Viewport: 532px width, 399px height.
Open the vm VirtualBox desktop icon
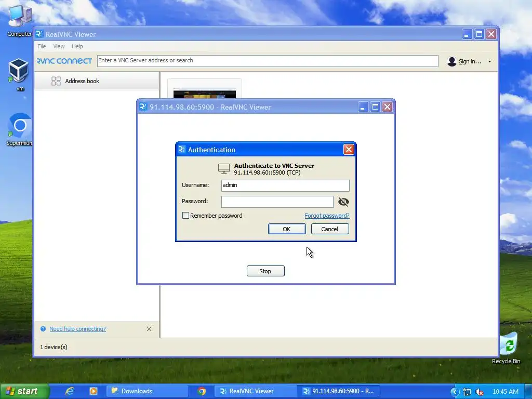point(19,75)
